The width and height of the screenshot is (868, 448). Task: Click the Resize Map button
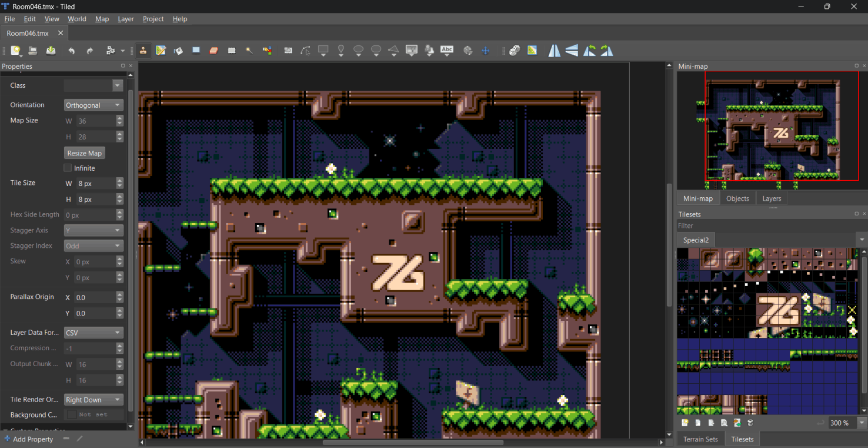pos(85,153)
